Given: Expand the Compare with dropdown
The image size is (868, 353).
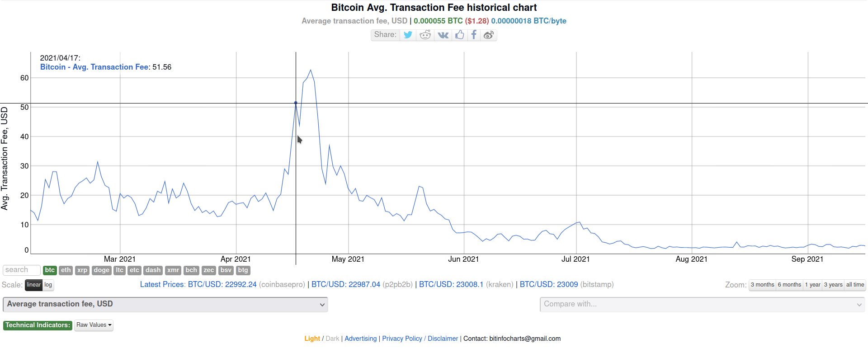Looking at the screenshot, I should click(703, 304).
